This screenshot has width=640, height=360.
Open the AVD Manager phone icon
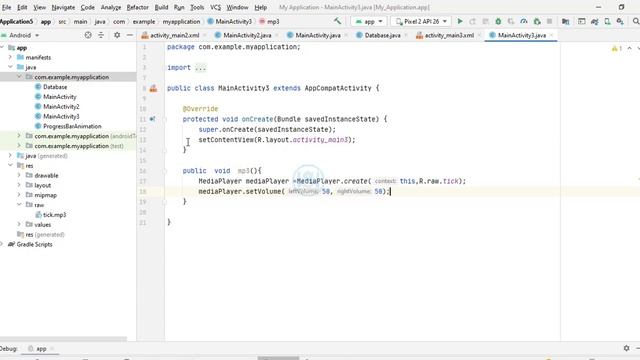click(607, 21)
